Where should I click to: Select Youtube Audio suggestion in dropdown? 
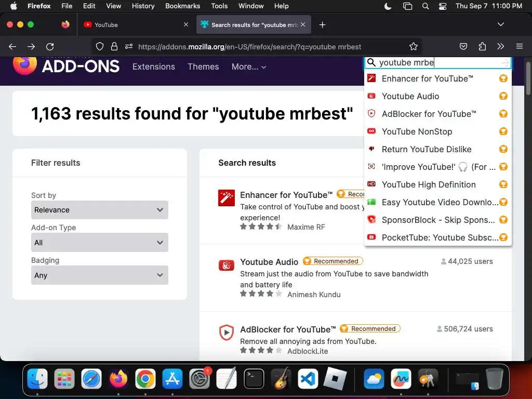pos(437,96)
